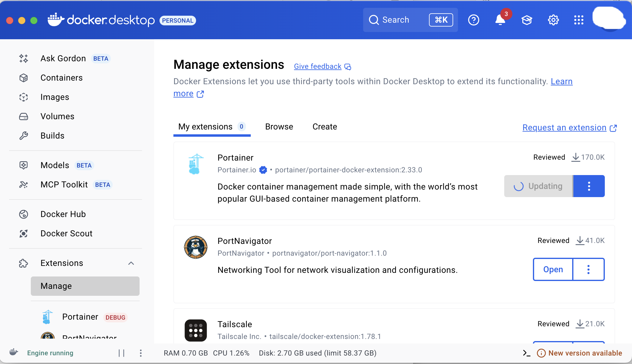Click the PortNavigator extension title
The height and width of the screenshot is (364, 632).
coord(245,241)
